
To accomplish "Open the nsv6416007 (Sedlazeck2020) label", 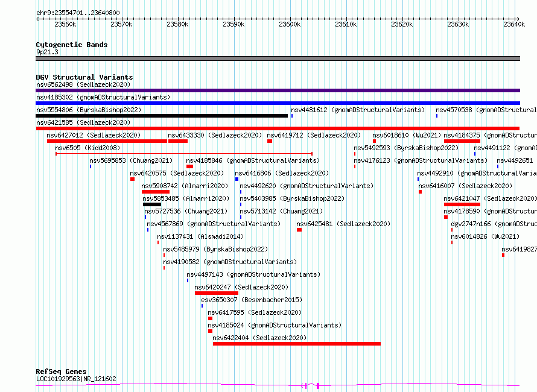I will [x=465, y=186].
